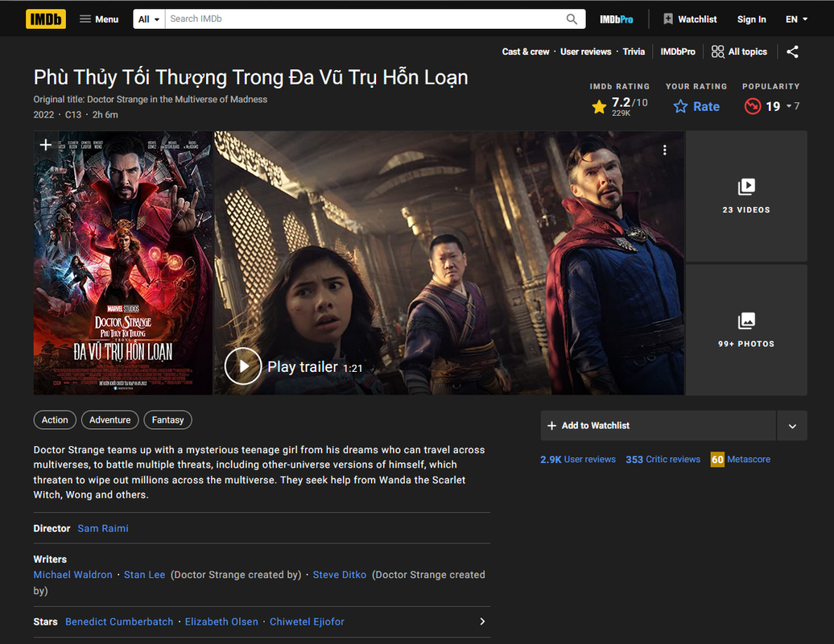Open 2.9K User reviews
834x644 pixels.
[578, 459]
